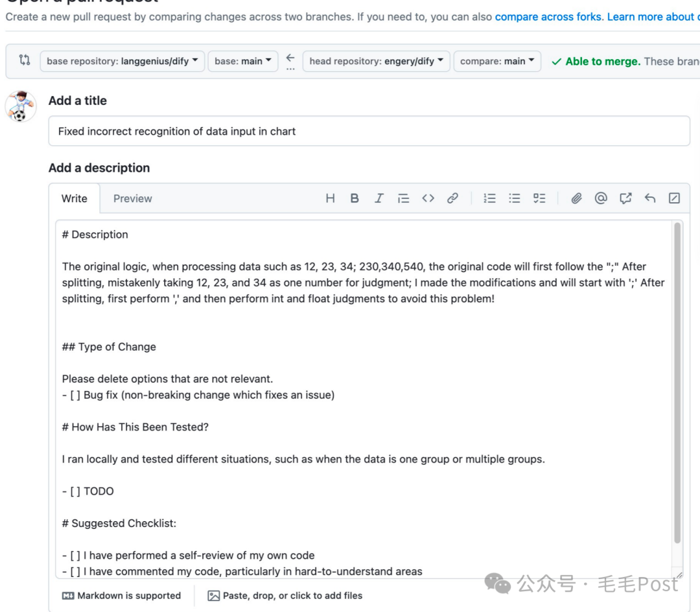Image resolution: width=700 pixels, height=612 pixels.
Task: Mention a user with the @ icon
Action: click(601, 198)
